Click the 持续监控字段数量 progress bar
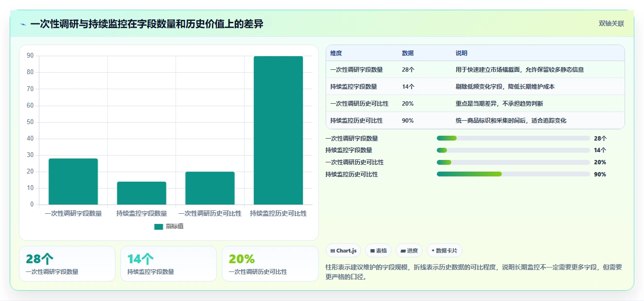This screenshot has width=644, height=301. [513, 150]
